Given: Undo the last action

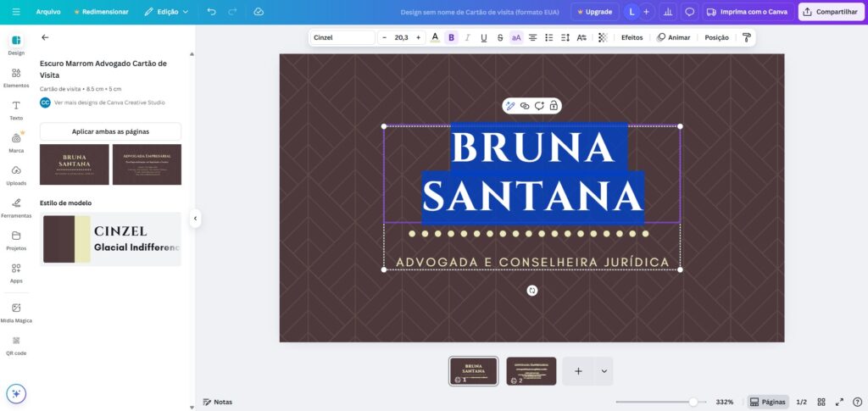Looking at the screenshot, I should coord(211,12).
